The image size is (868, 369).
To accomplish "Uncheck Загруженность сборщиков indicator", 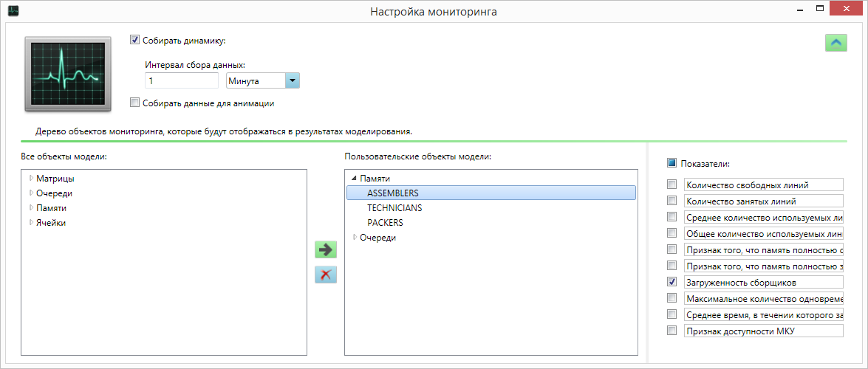I will pos(672,282).
